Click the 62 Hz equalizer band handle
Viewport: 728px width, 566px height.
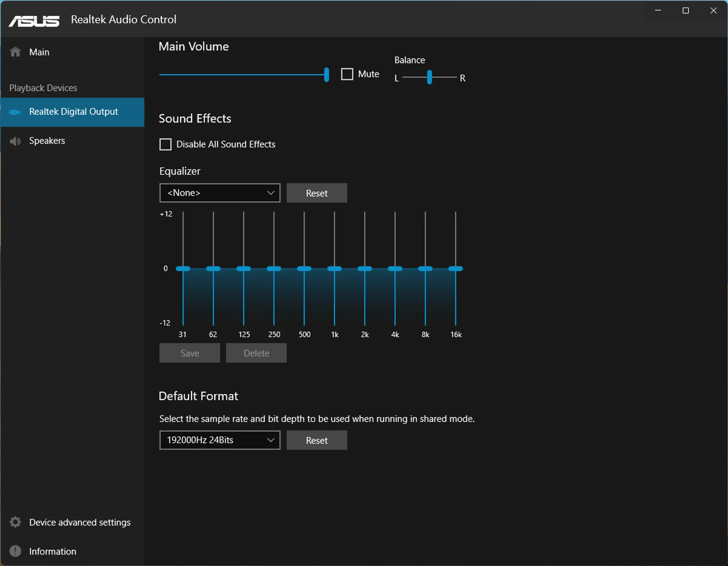tap(213, 269)
